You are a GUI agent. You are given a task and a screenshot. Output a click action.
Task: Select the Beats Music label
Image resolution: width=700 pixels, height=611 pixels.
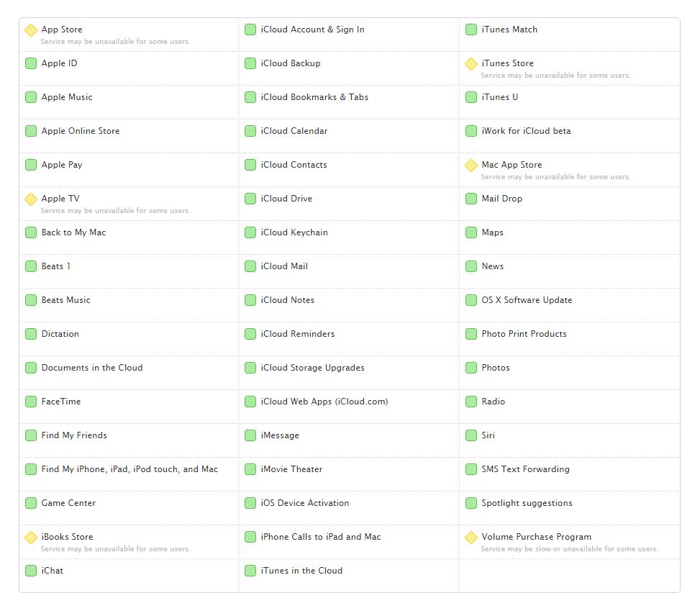[x=65, y=300]
